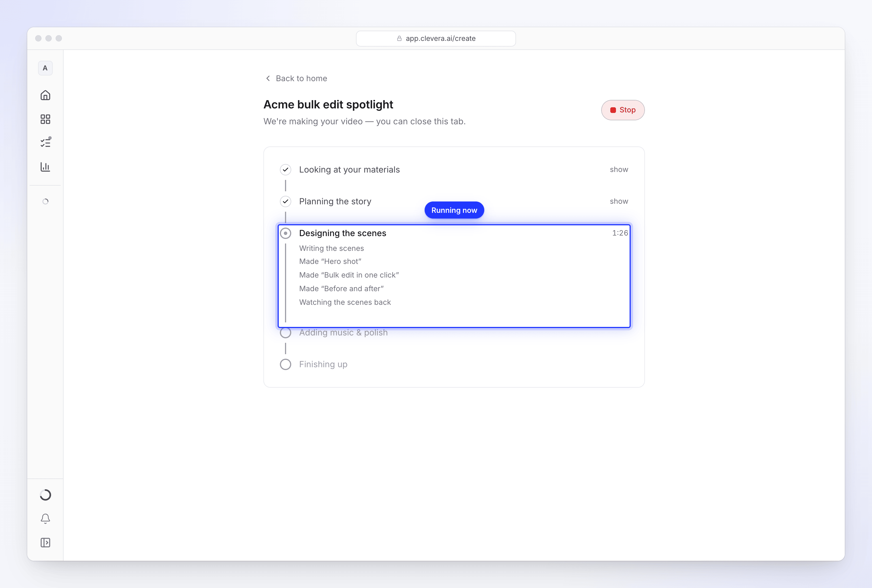Open the checklist tasks icon in sidebar
The width and height of the screenshot is (872, 588).
45,142
